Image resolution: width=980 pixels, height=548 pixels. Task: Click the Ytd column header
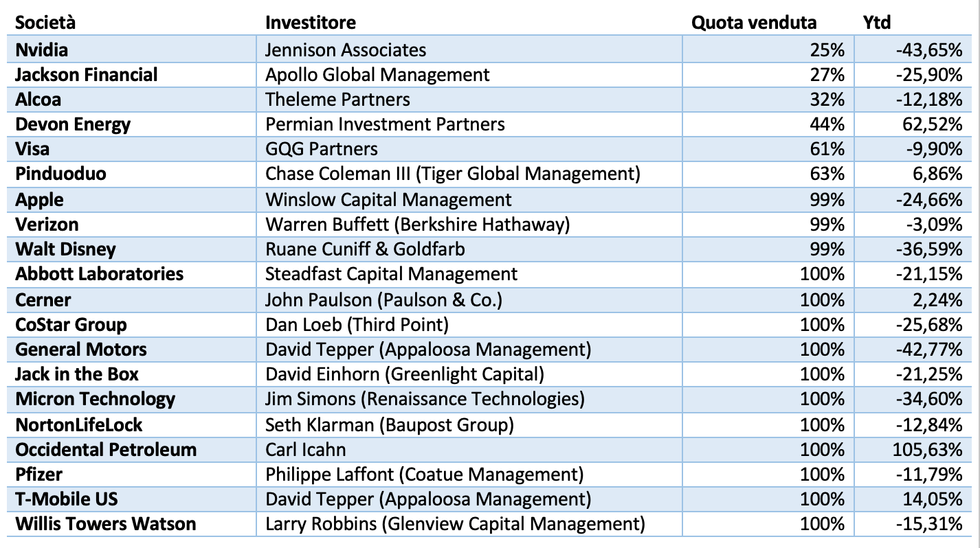click(x=876, y=22)
